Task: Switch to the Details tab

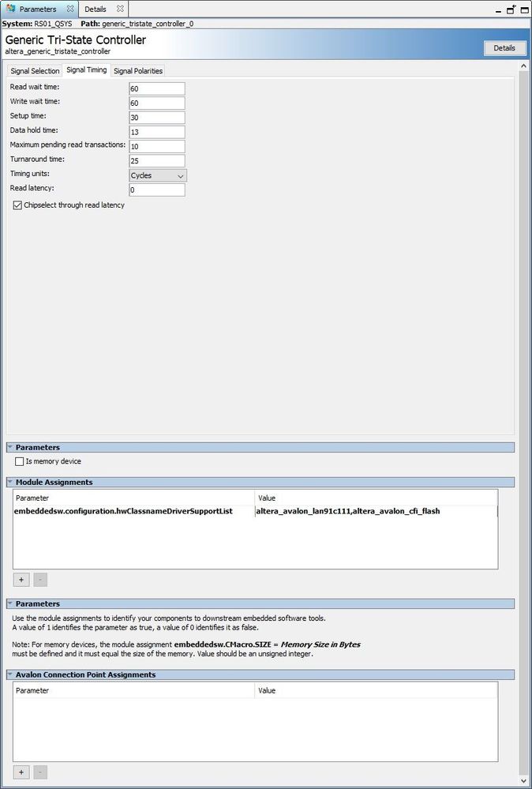Action: tap(95, 9)
